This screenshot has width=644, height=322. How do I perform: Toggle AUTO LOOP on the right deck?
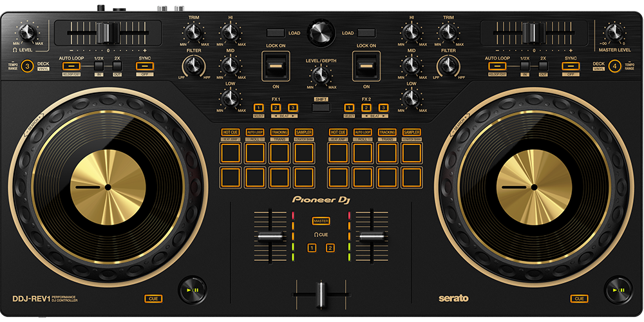[496, 66]
